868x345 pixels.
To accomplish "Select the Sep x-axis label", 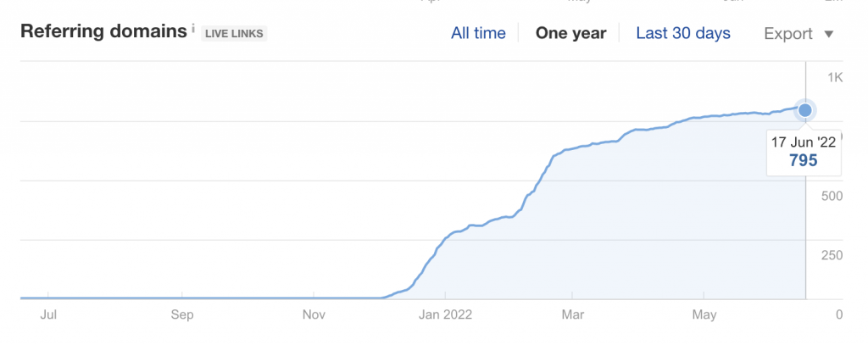I will pyautogui.click(x=181, y=315).
